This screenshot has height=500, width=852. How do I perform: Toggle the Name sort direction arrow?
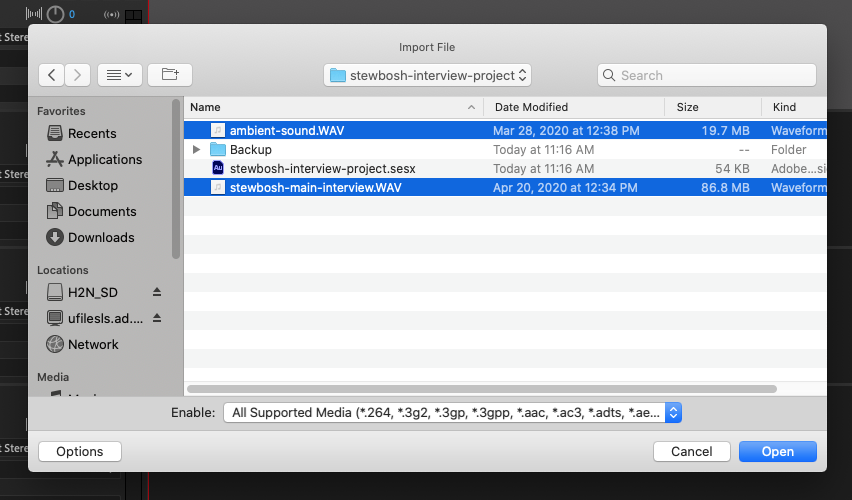click(x=471, y=108)
